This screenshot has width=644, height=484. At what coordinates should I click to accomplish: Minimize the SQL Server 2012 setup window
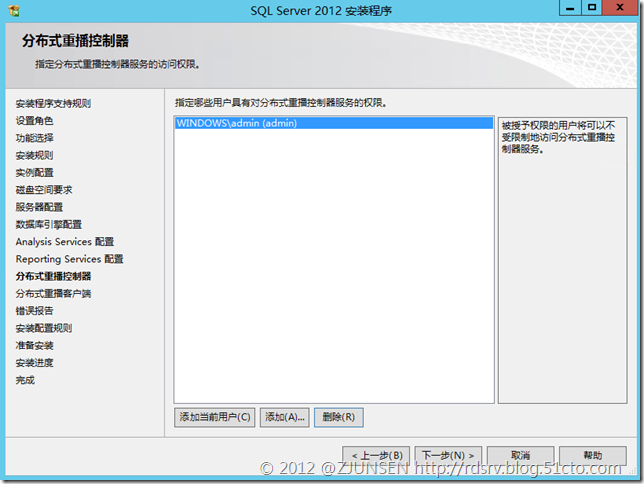point(570,8)
